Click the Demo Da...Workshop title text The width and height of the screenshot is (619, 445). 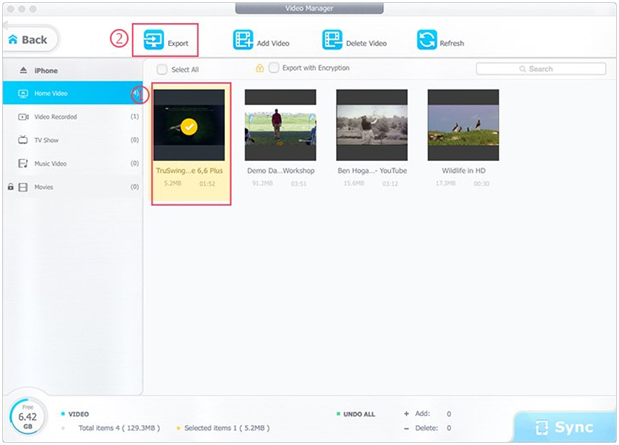pos(281,171)
